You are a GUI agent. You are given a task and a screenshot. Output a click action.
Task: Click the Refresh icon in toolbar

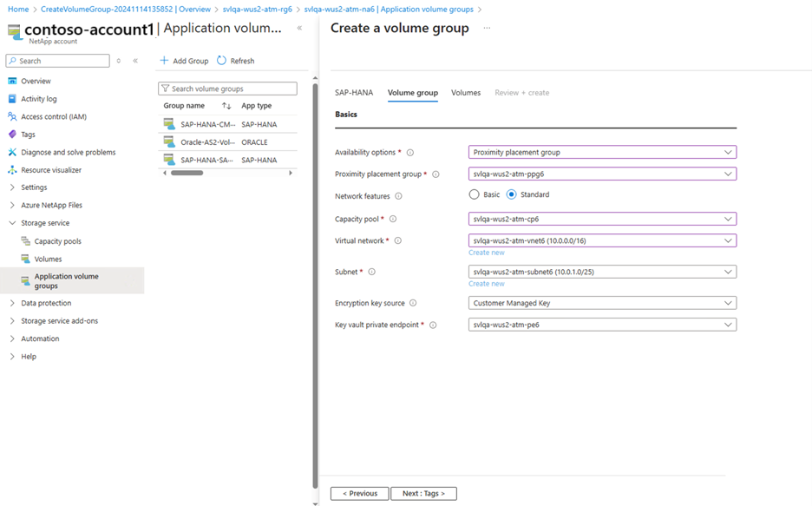pyautogui.click(x=222, y=61)
